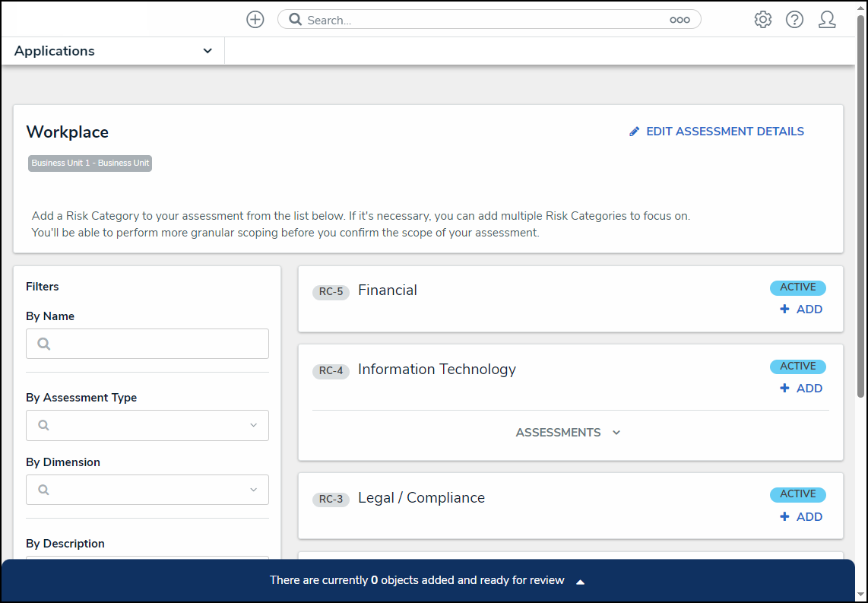This screenshot has height=603, width=868.
Task: Click the magnifier icon in By Name filter
Action: [x=44, y=344]
